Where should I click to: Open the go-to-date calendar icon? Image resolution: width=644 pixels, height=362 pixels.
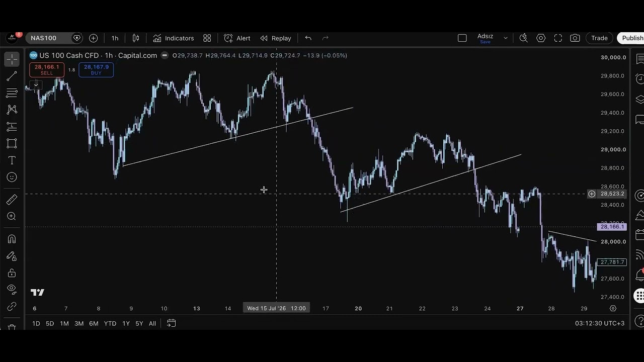tap(171, 323)
